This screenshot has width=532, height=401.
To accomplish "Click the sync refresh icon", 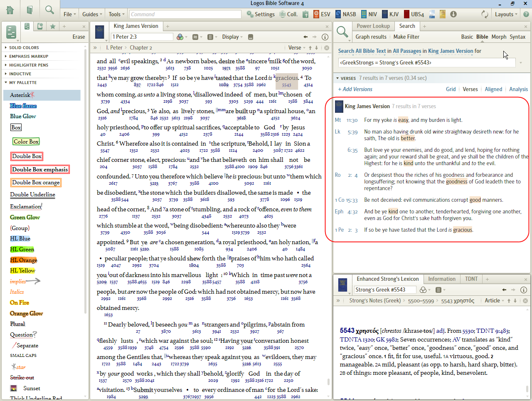I will tap(485, 14).
